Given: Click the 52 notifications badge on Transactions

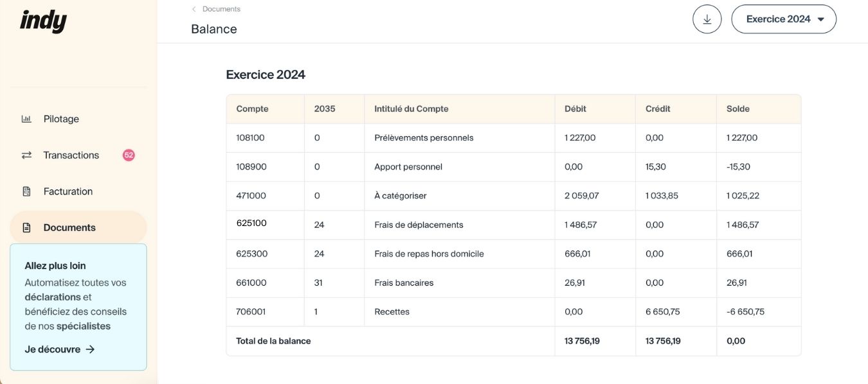Looking at the screenshot, I should click(129, 155).
